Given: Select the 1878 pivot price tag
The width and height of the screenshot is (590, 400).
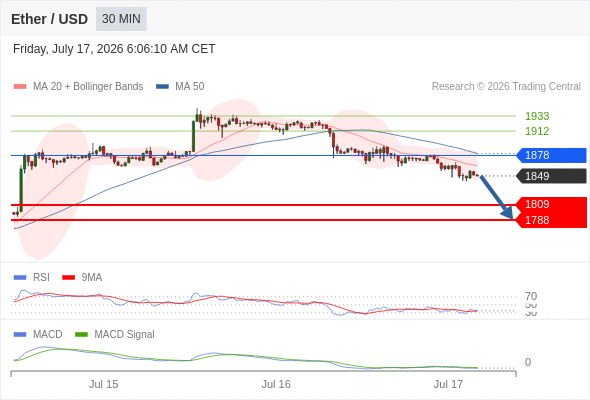Looking at the screenshot, I should [x=551, y=155].
